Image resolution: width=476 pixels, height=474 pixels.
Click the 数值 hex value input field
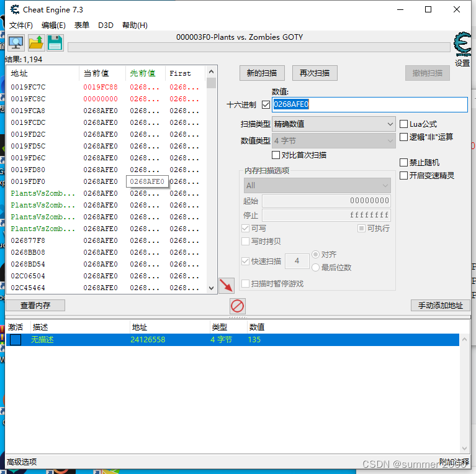pyautogui.click(x=370, y=104)
